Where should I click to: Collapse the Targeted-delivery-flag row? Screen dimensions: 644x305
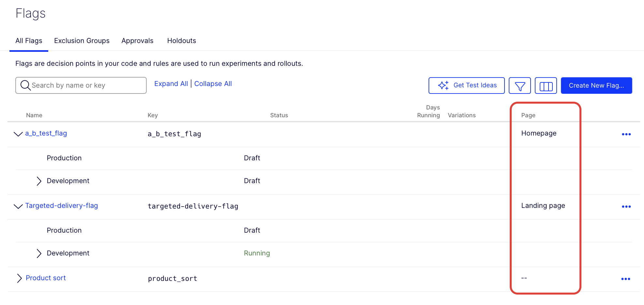point(18,206)
